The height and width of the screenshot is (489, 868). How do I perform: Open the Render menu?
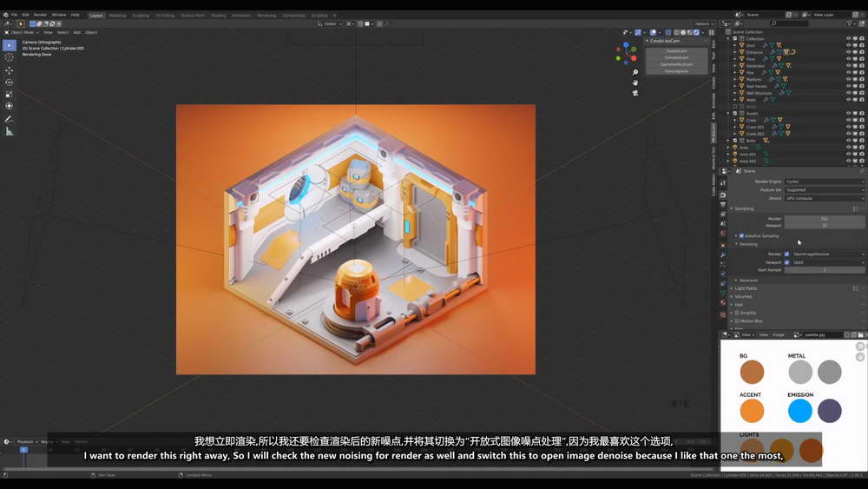(x=41, y=15)
